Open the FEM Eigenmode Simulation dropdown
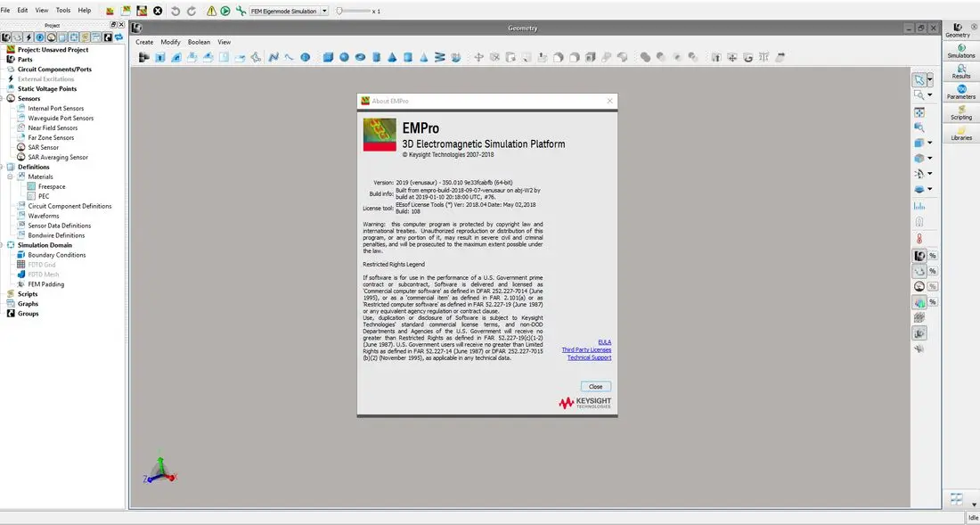The height and width of the screenshot is (525, 980). 289,12
